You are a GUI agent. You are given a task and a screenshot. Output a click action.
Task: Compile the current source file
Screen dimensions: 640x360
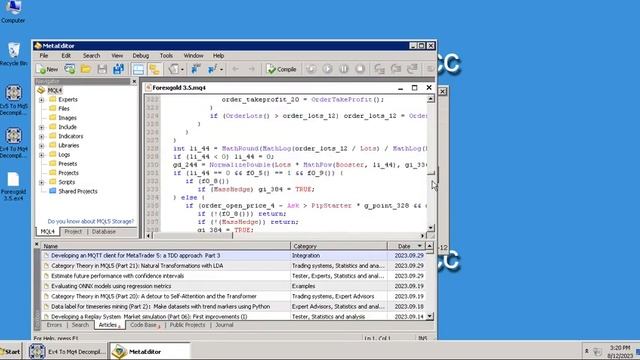(281, 69)
